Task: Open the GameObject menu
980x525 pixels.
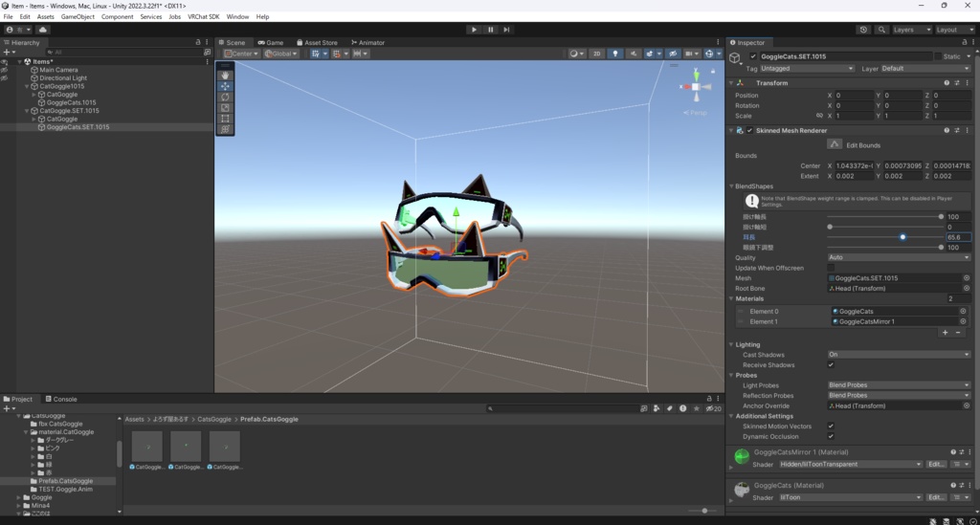Action: (x=78, y=17)
